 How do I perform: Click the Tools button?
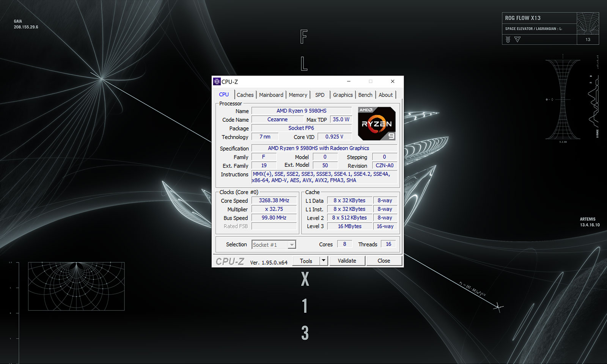(306, 261)
